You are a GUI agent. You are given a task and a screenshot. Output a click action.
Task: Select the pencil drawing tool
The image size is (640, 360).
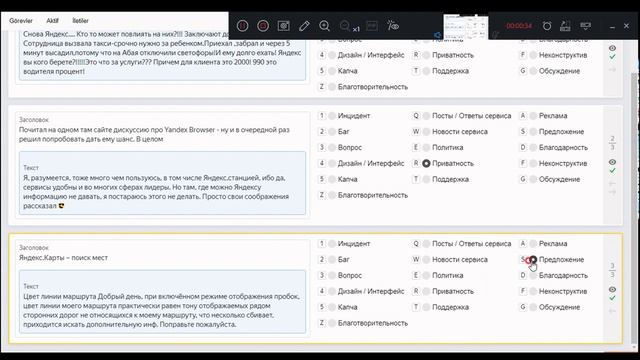[304, 26]
